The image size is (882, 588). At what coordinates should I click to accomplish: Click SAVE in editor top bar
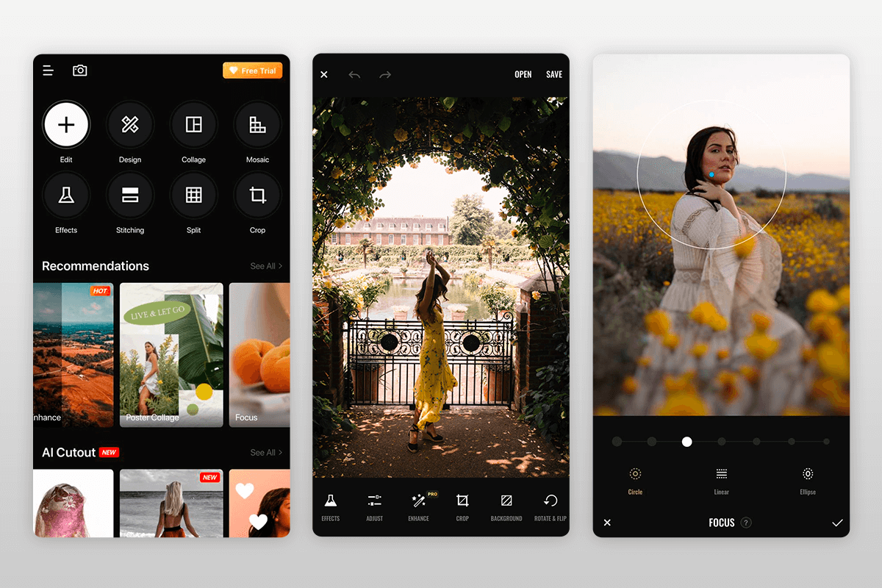pos(554,75)
